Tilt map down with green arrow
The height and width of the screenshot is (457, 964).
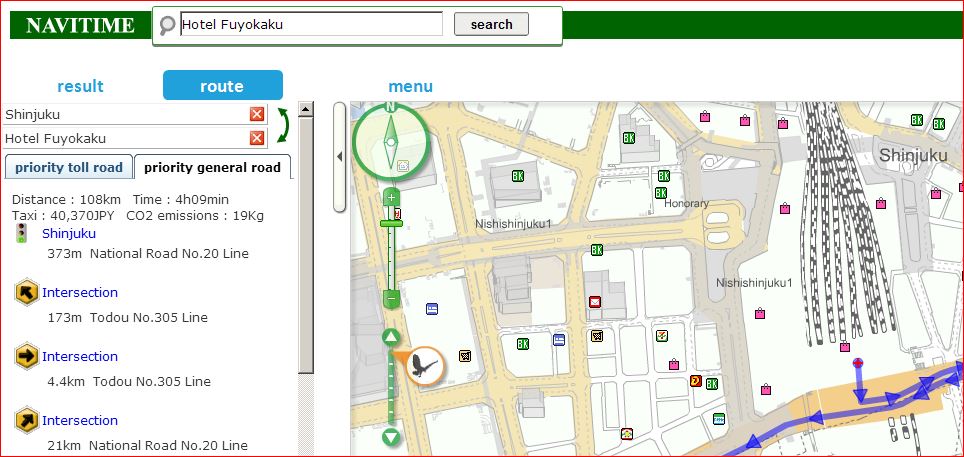pyautogui.click(x=392, y=437)
